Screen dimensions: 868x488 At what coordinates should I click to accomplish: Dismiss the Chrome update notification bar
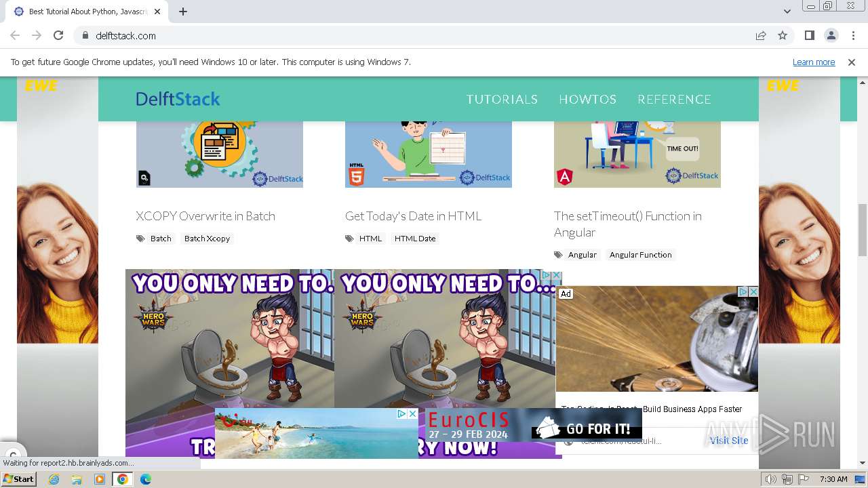852,62
